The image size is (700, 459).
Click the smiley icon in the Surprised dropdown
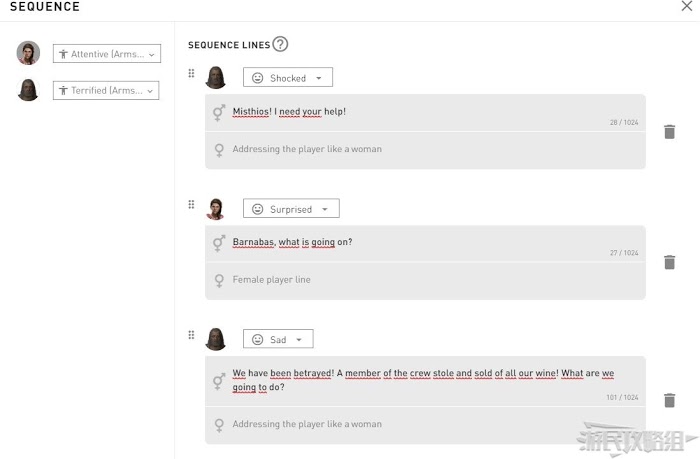tap(258, 209)
